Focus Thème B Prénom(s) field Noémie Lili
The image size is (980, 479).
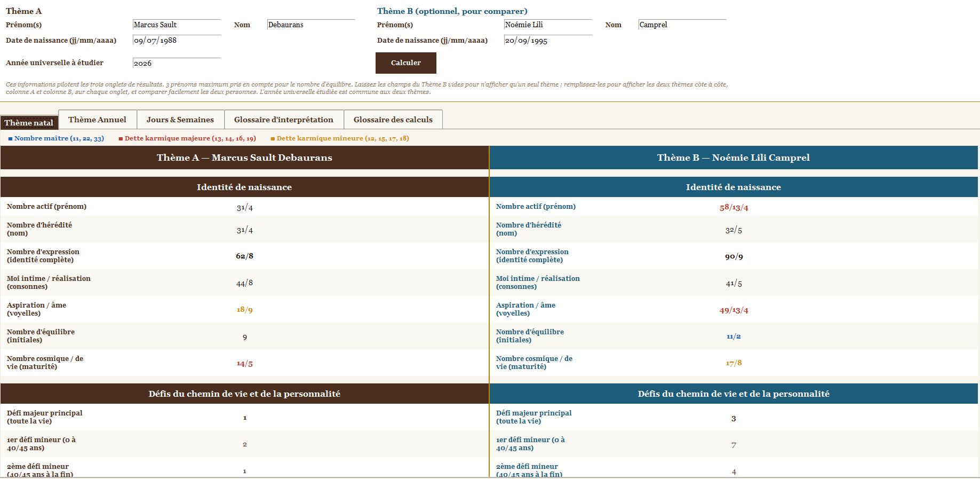[548, 25]
